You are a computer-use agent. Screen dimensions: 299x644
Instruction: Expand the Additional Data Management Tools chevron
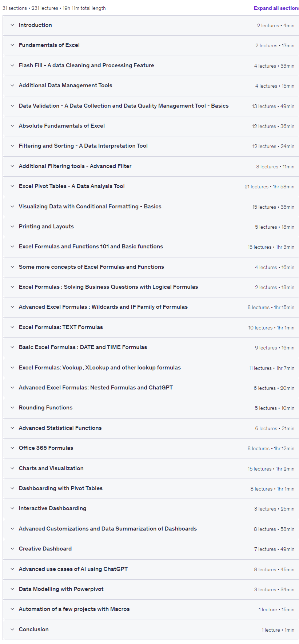pos(12,85)
